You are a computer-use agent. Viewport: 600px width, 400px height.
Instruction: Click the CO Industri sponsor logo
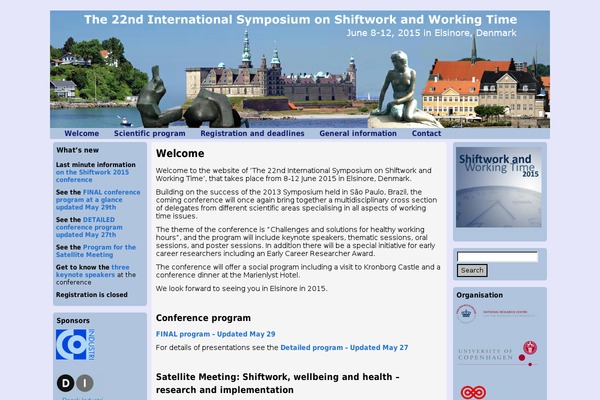pyautogui.click(x=75, y=344)
